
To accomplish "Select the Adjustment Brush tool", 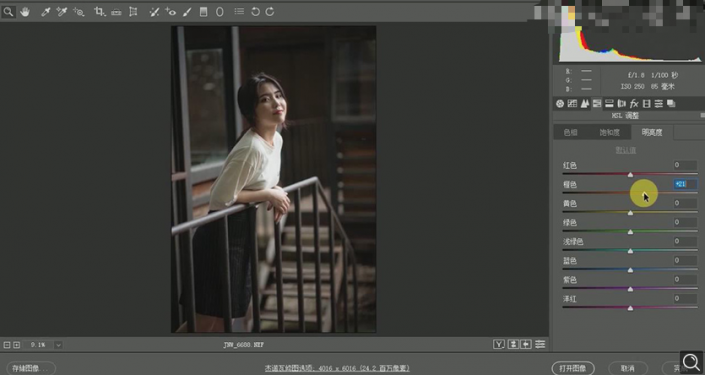I will pos(187,12).
